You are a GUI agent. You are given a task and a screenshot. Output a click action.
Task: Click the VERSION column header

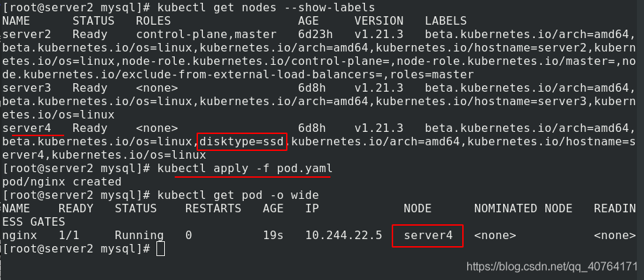coord(378,20)
